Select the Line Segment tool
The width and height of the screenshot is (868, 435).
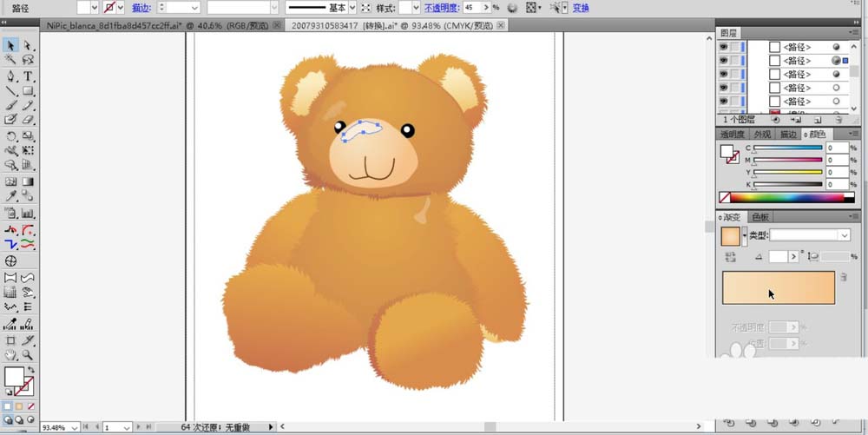[10, 91]
